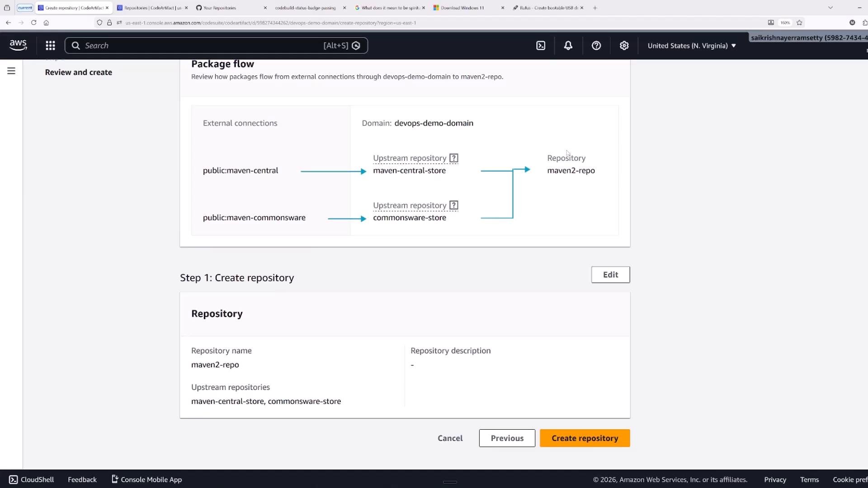Open browser home page icon
Image resolution: width=868 pixels, height=488 pixels.
pyautogui.click(x=46, y=23)
